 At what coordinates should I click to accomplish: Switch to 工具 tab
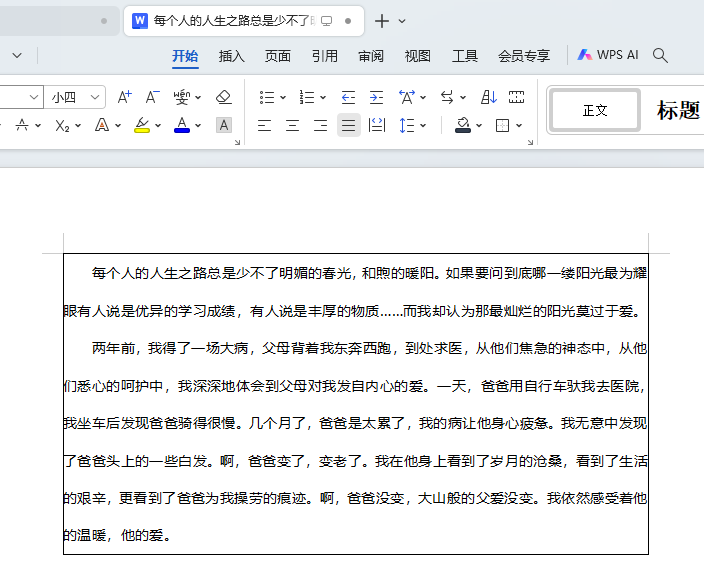point(465,56)
